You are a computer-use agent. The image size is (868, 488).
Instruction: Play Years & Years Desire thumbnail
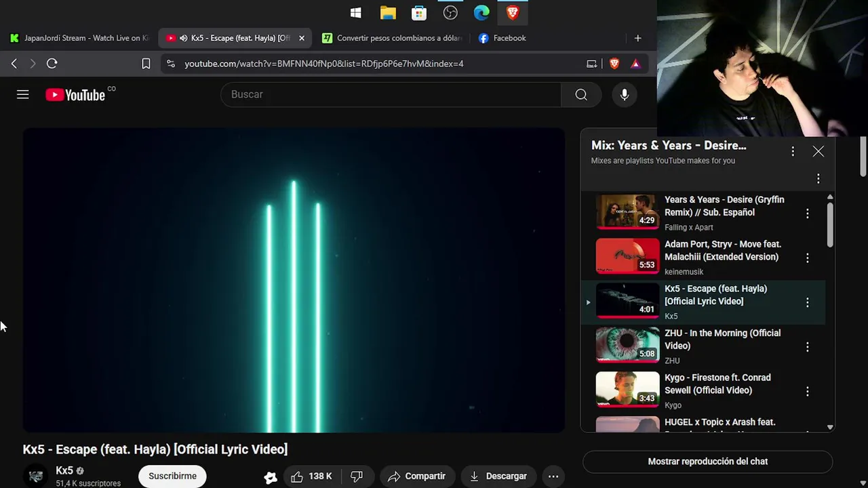[627, 212]
